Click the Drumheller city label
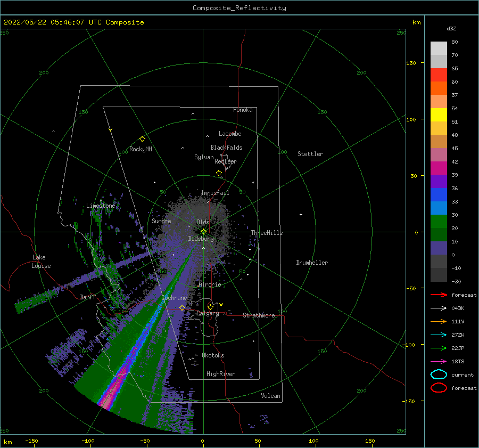The height and width of the screenshot is (448, 479). coord(312,263)
